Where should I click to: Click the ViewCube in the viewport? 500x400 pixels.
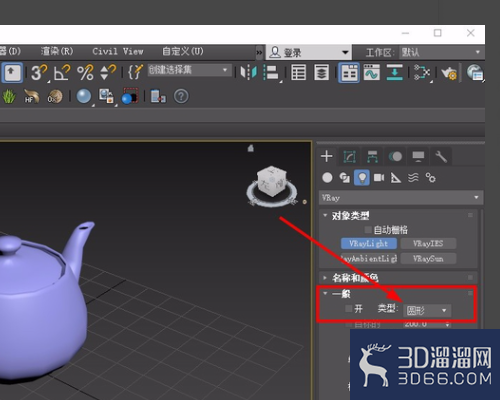tap(272, 183)
